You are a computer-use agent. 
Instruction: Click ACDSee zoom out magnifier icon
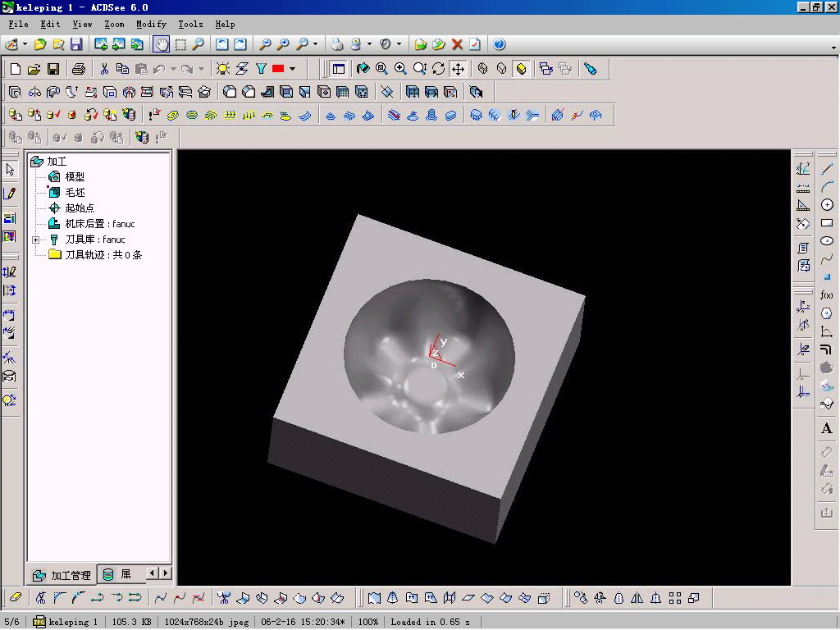[x=265, y=44]
